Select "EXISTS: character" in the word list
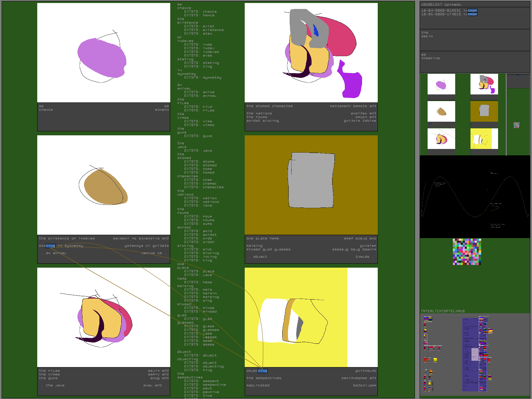Viewport: 532px width, 399px height. [204, 188]
